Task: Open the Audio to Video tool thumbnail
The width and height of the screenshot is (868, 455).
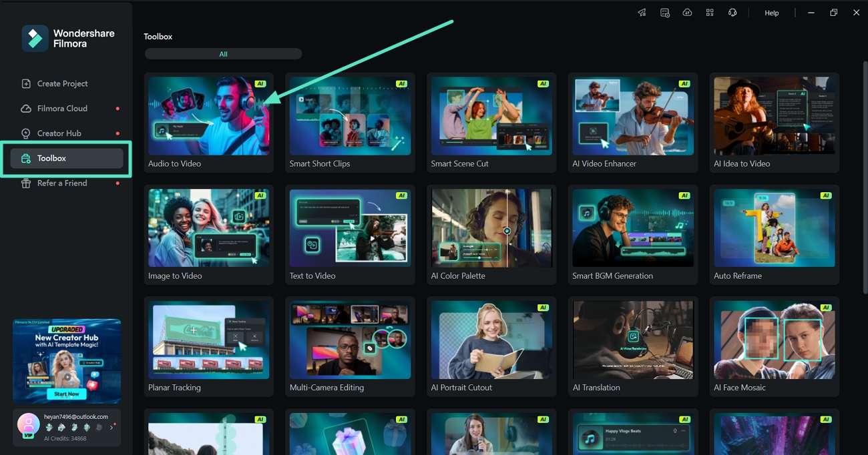Action: pos(209,116)
